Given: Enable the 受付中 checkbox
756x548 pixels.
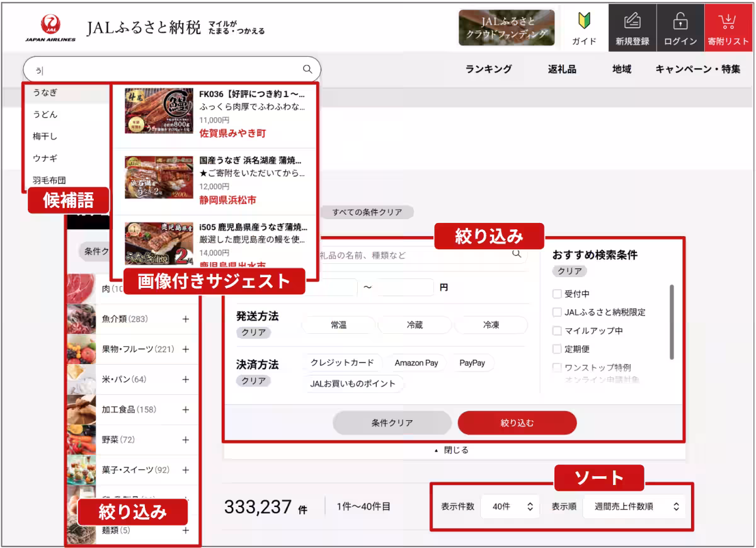Looking at the screenshot, I should (x=557, y=294).
